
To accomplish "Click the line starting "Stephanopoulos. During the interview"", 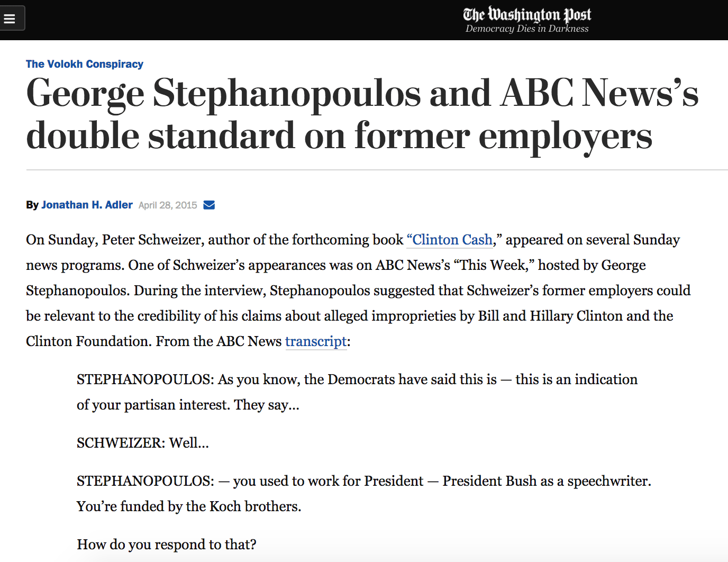I will pyautogui.click(x=358, y=291).
